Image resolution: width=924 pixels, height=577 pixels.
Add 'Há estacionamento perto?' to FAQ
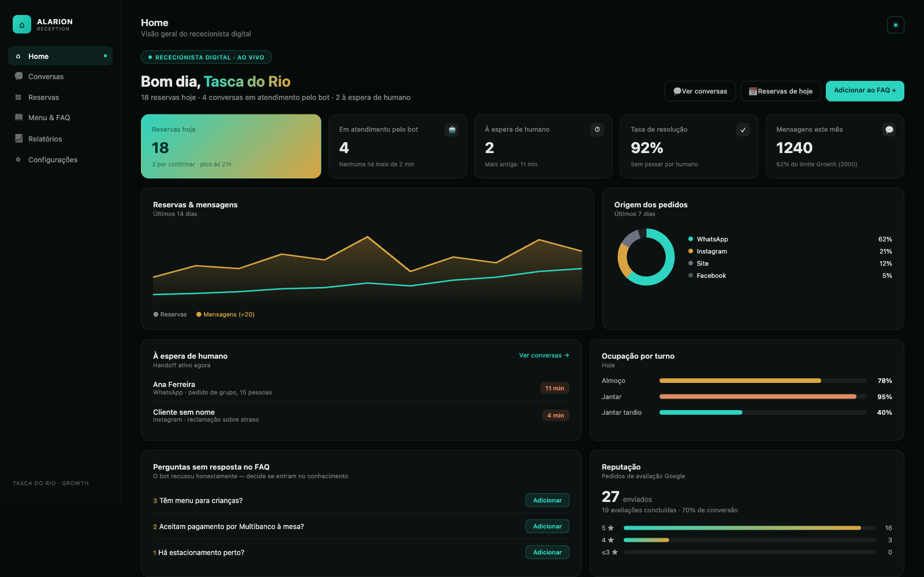(x=547, y=552)
